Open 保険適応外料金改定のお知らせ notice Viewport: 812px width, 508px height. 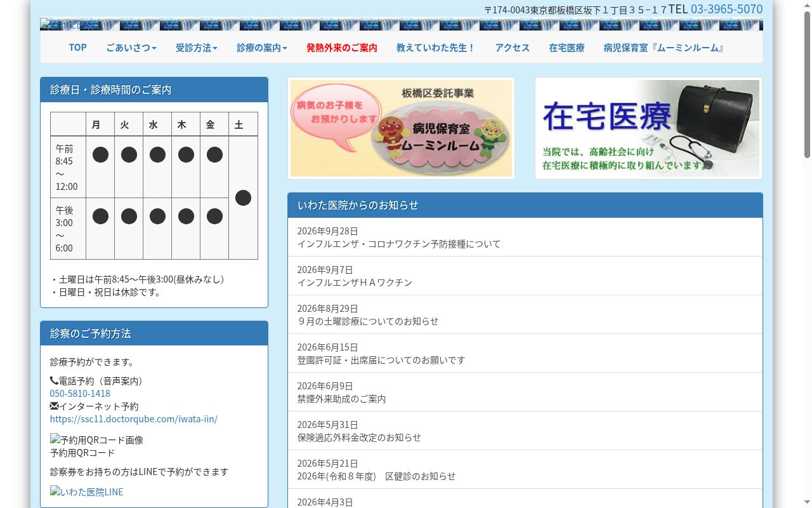point(525,431)
